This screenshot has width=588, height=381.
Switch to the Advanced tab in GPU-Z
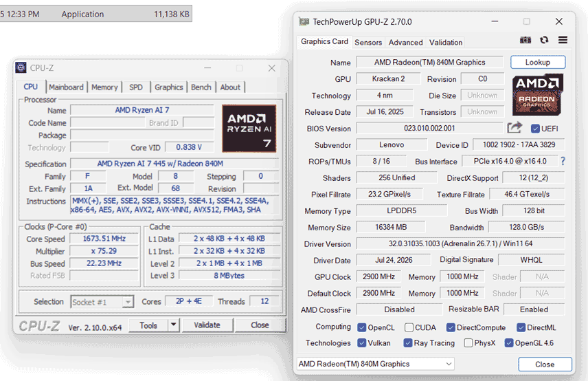coord(405,43)
